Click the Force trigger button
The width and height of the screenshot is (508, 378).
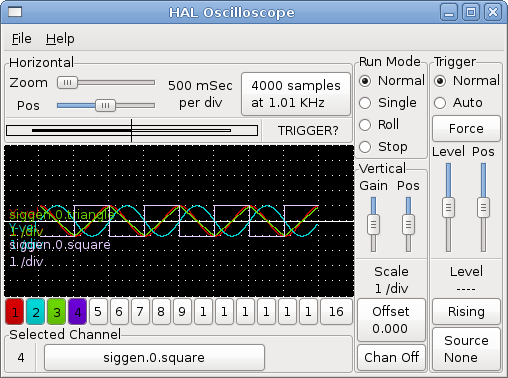[466, 128]
